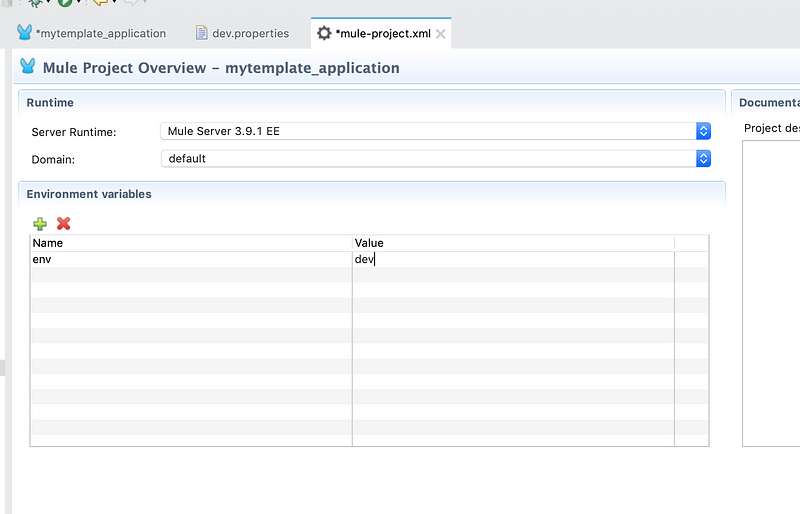The width and height of the screenshot is (800, 514).
Task: Click the green Run button in toolbar
Action: coord(65,2)
